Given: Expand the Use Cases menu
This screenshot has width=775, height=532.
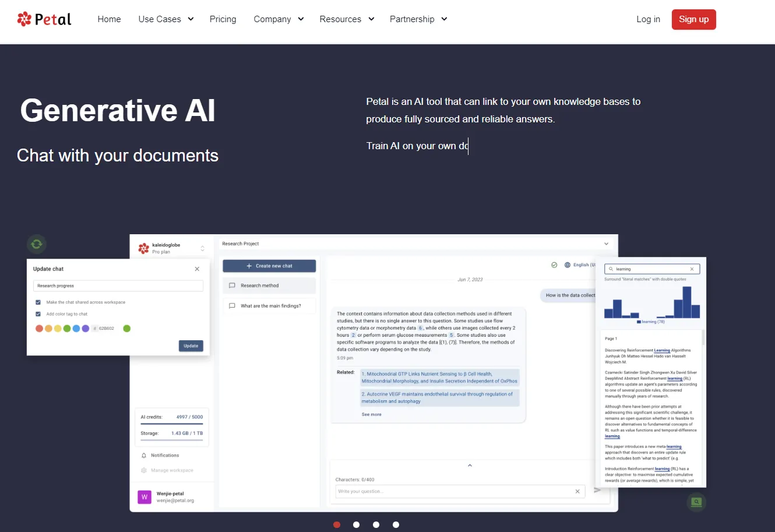Looking at the screenshot, I should pyautogui.click(x=166, y=19).
